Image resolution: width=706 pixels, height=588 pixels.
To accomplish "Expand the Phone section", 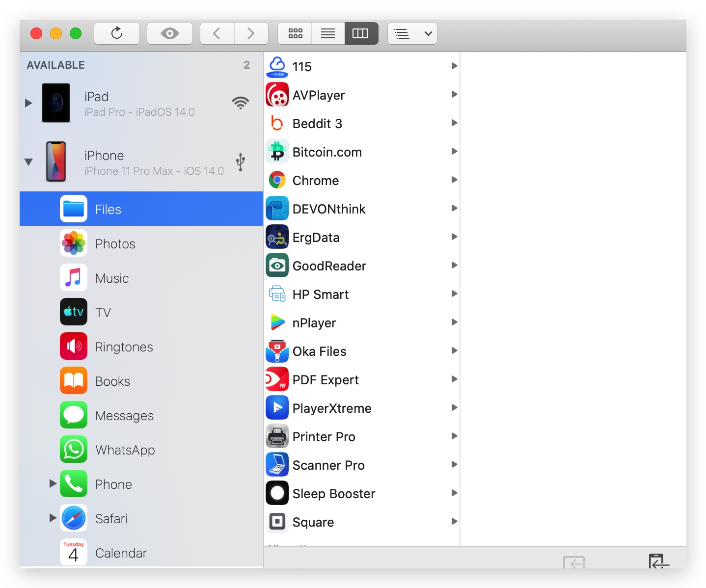I will (53, 484).
